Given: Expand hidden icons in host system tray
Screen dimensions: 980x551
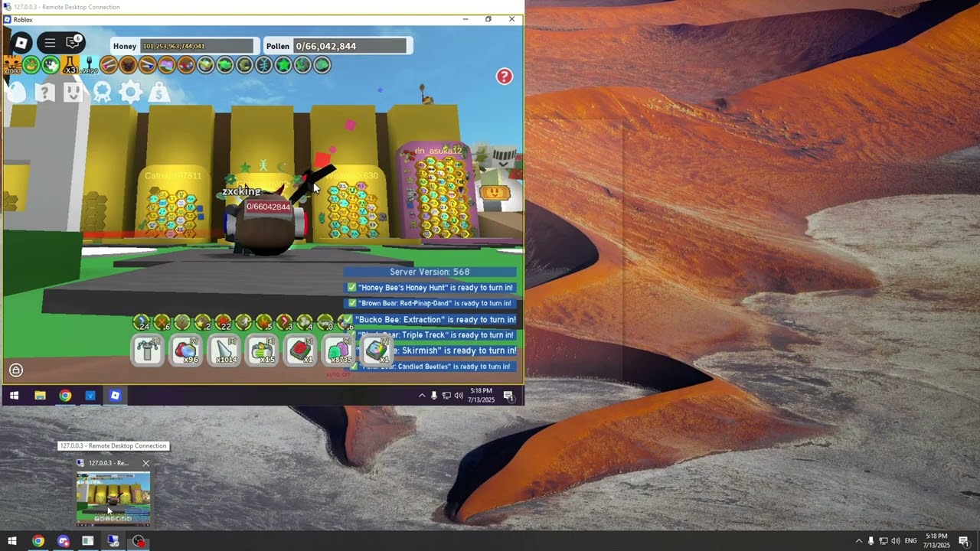Looking at the screenshot, I should pyautogui.click(x=858, y=541).
